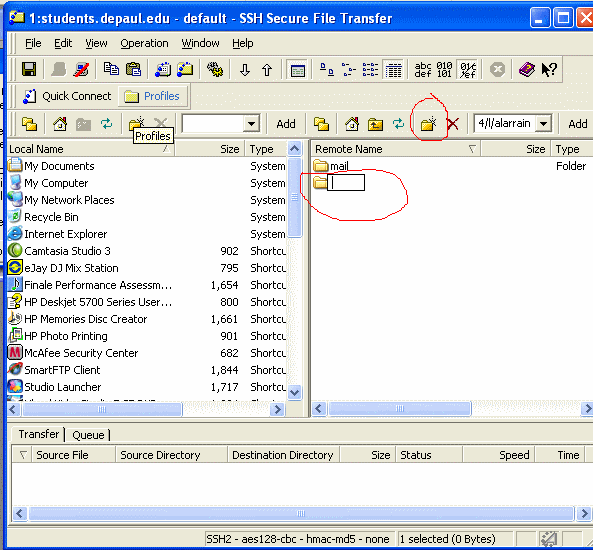Click local pane scroll up arrow
593x550 pixels.
point(294,149)
